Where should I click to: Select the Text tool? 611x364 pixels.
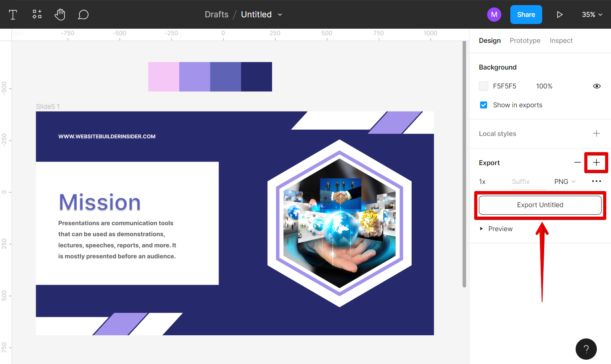pyautogui.click(x=13, y=15)
